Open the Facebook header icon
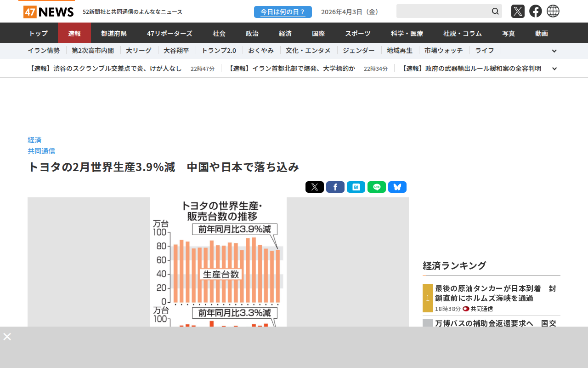The width and height of the screenshot is (588, 368). (536, 11)
